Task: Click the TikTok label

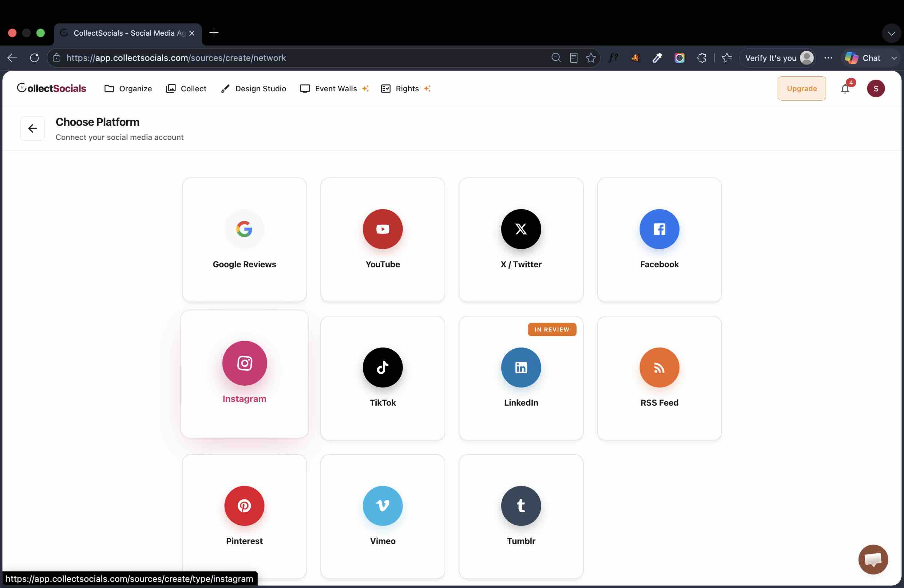Action: [x=383, y=403]
